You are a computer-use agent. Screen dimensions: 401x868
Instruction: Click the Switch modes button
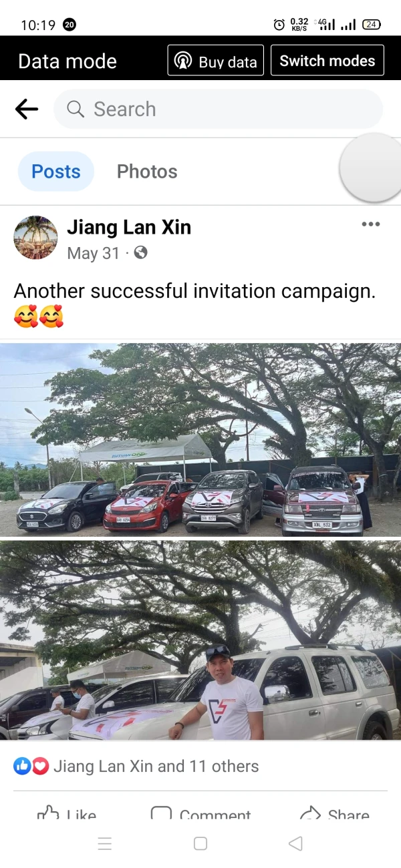(327, 61)
